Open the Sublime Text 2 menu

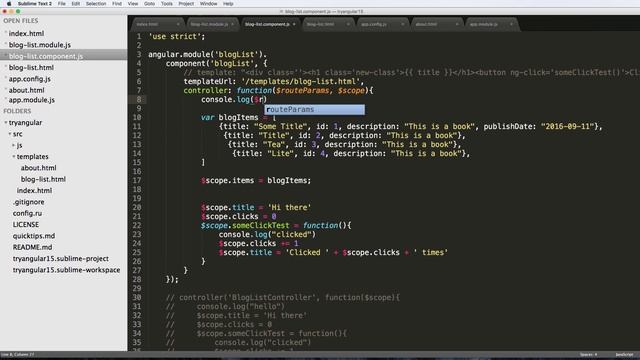tap(35, 4)
